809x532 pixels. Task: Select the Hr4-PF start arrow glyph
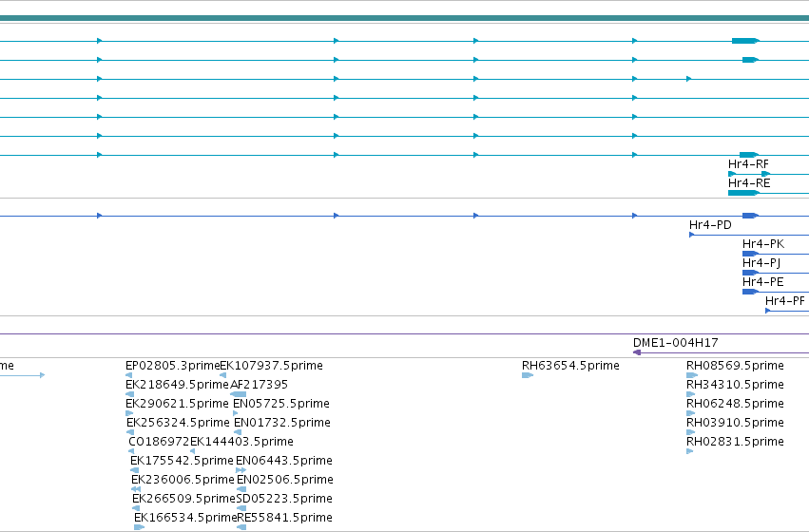point(768,311)
